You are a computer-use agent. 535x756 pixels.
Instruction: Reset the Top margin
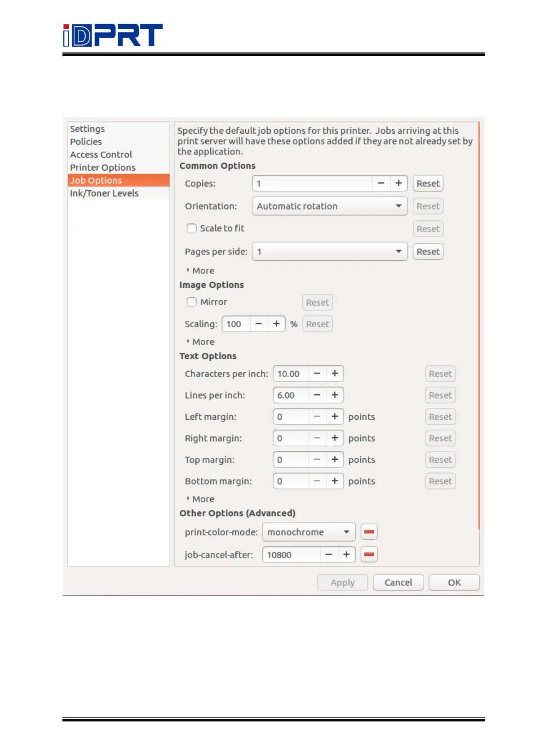click(x=440, y=460)
